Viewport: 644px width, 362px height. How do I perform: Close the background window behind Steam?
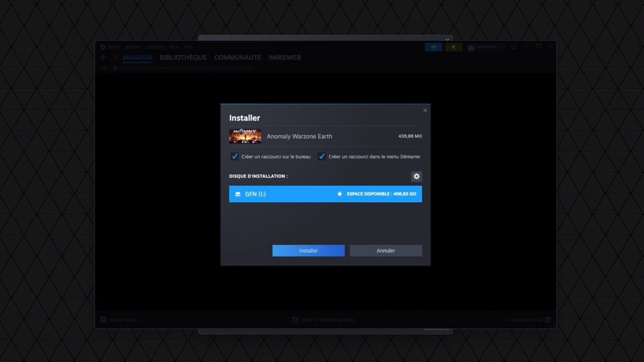tap(447, 39)
